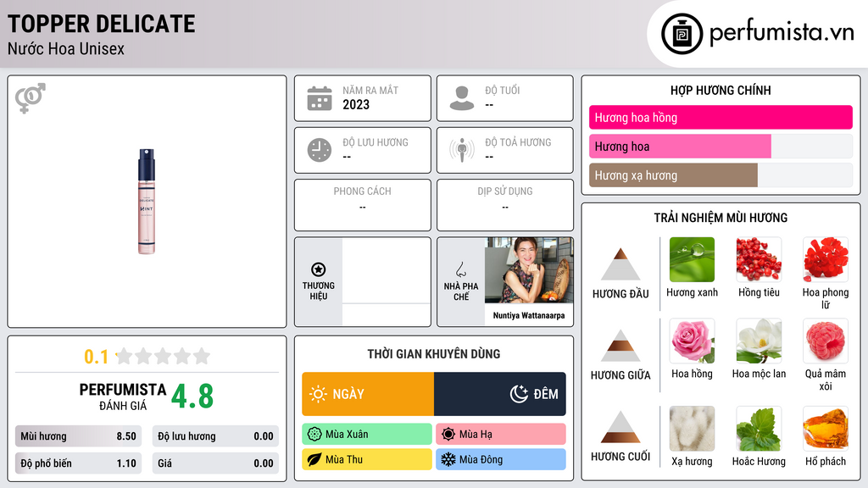Click the Giá 0.00 score bar
The image size is (868, 488).
point(215,463)
